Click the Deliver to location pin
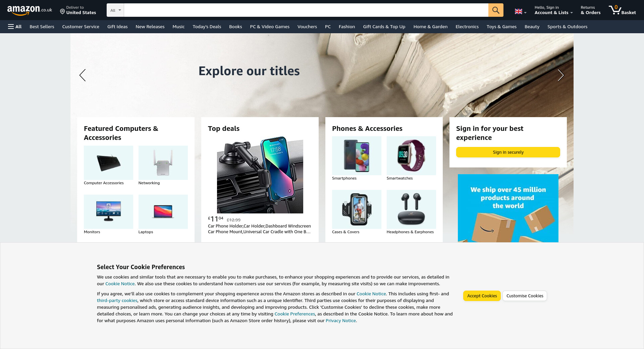The height and width of the screenshot is (349, 644). [x=62, y=12]
